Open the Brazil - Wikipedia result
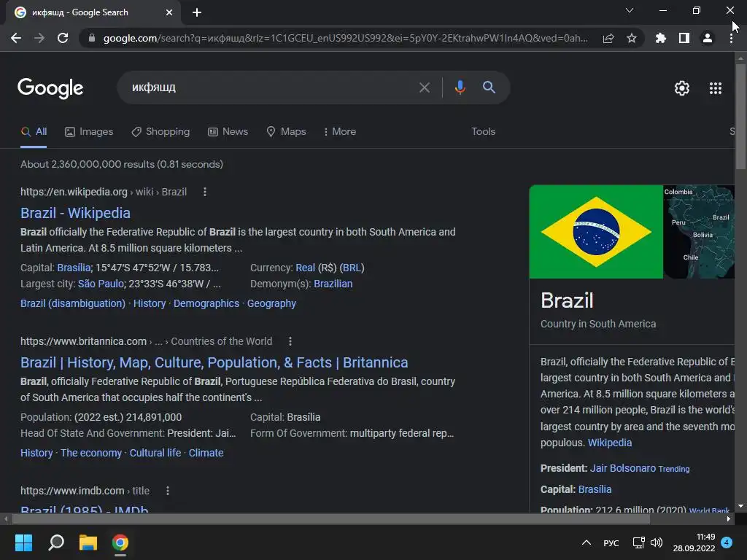This screenshot has width=747, height=560. [x=75, y=213]
